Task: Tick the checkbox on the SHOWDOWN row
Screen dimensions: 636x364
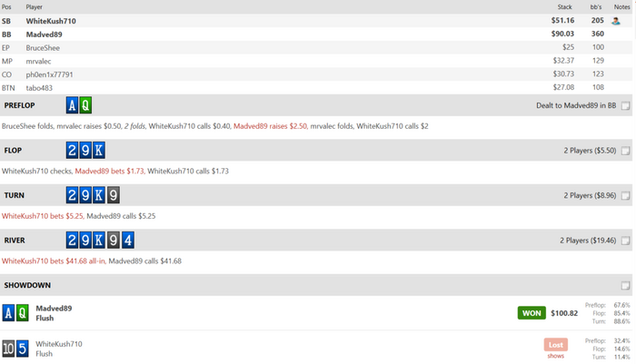Action: (x=625, y=285)
